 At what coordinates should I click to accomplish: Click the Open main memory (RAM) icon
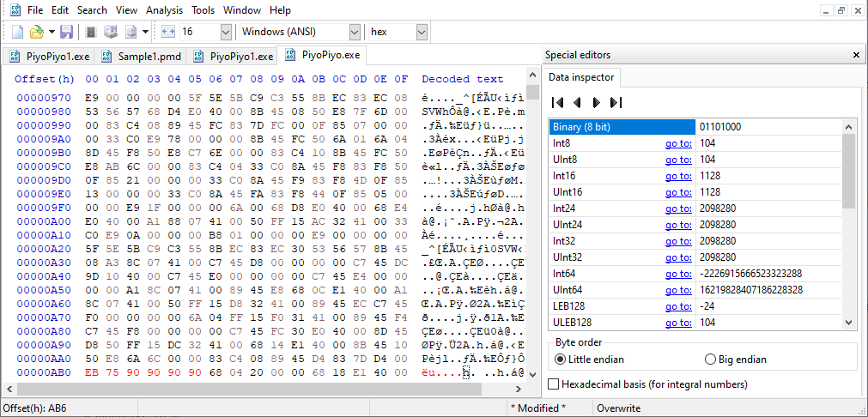(x=90, y=32)
